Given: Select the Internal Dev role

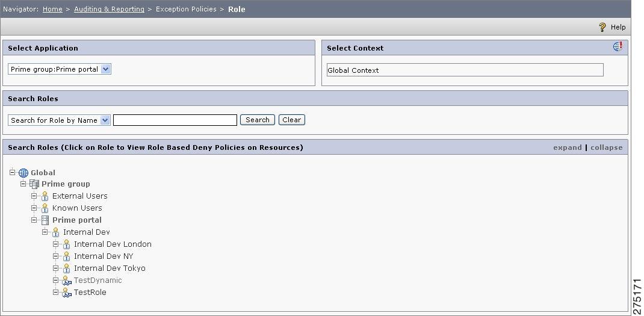Looking at the screenshot, I should [87, 232].
